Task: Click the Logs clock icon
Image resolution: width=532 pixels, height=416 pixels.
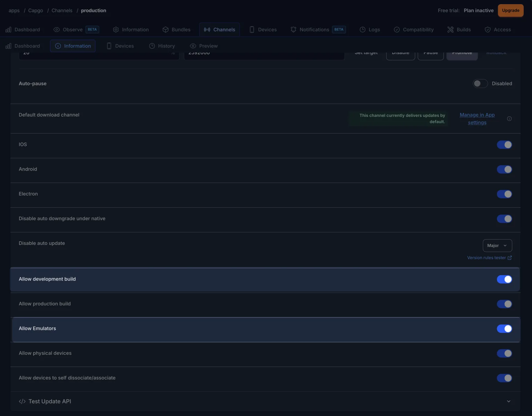Action: [363, 29]
